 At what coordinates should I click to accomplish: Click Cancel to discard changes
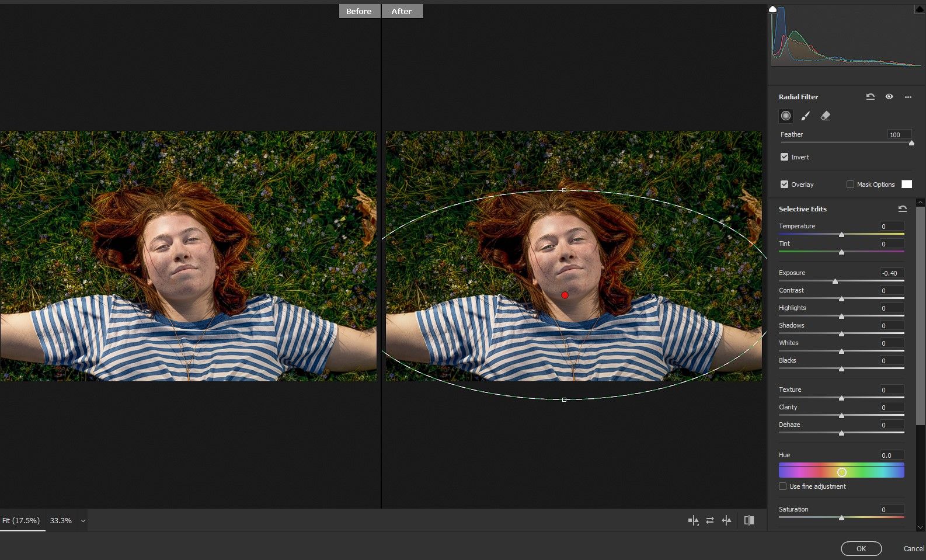coord(914,548)
